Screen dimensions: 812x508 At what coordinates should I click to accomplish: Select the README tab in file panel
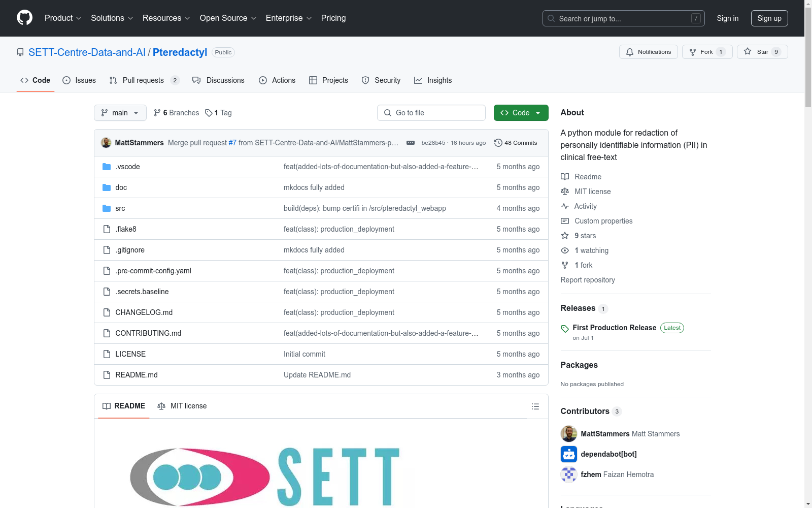click(124, 406)
